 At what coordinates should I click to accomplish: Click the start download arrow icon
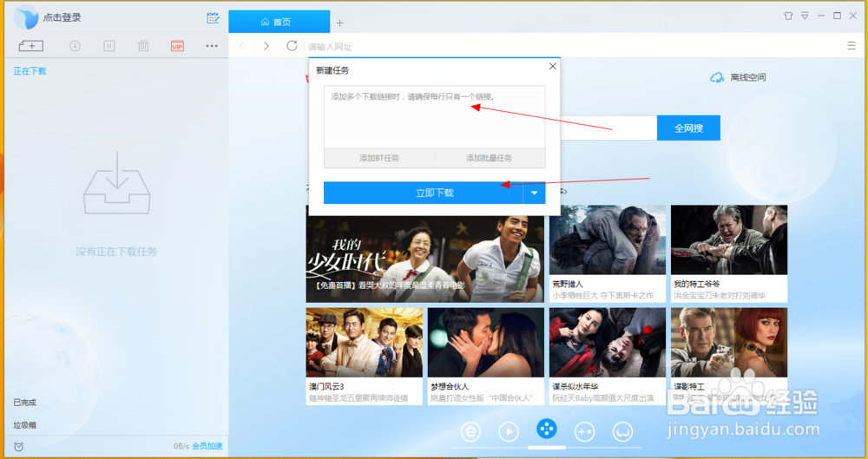coord(75,46)
